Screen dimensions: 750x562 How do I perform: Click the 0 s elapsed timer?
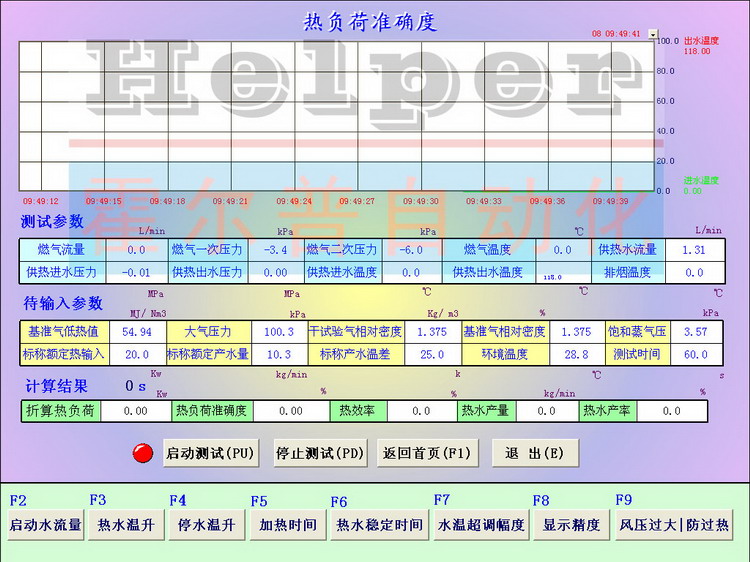tap(135, 386)
